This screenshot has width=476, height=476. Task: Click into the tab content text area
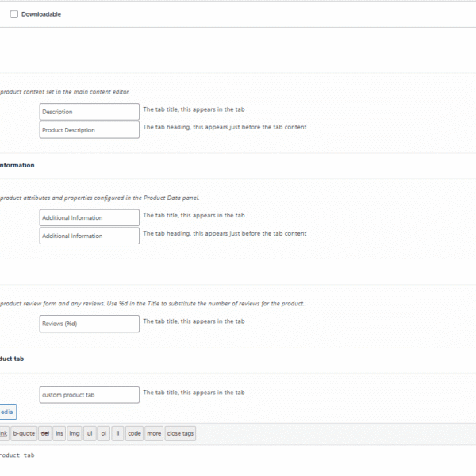pos(238,462)
